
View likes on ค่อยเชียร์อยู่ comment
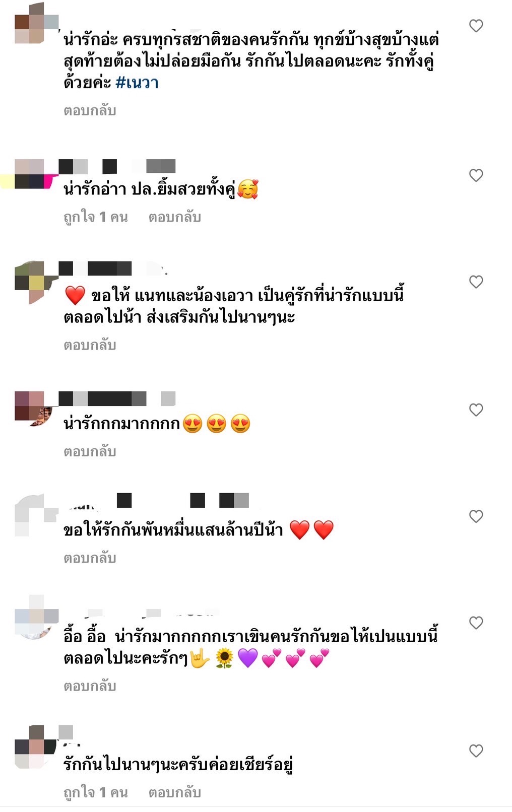coord(96,792)
